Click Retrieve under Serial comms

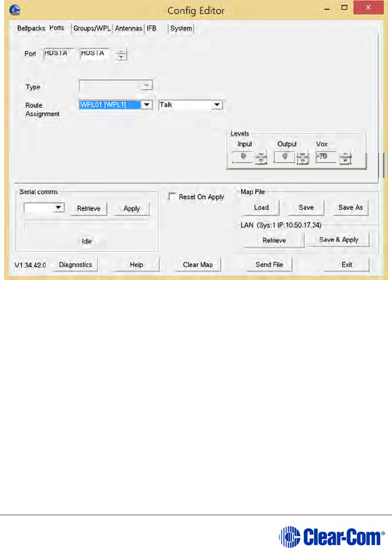click(x=89, y=208)
